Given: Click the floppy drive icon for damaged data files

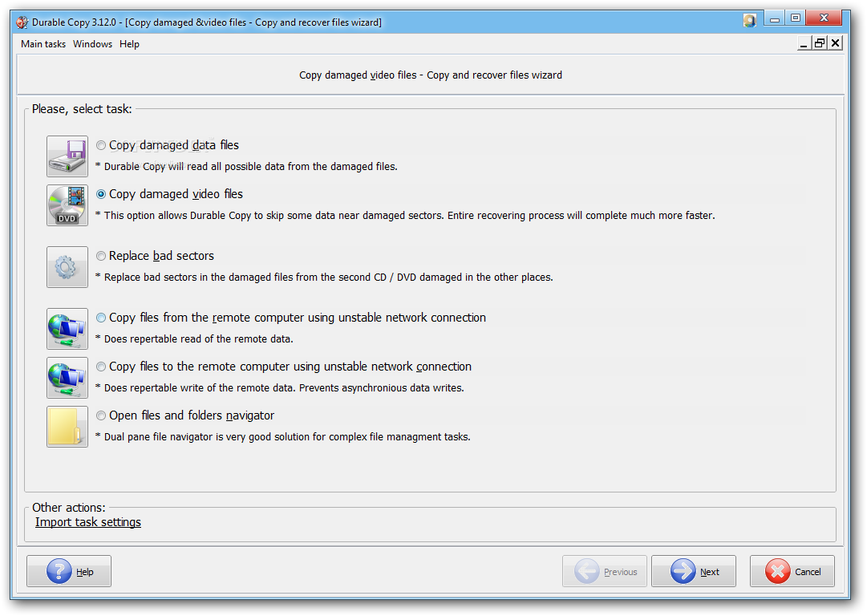Looking at the screenshot, I should coord(67,156).
